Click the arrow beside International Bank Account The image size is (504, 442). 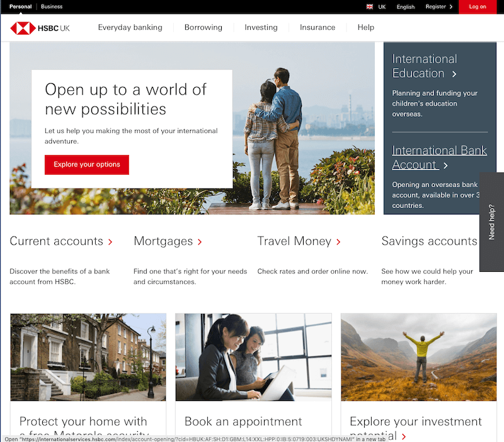[445, 165]
